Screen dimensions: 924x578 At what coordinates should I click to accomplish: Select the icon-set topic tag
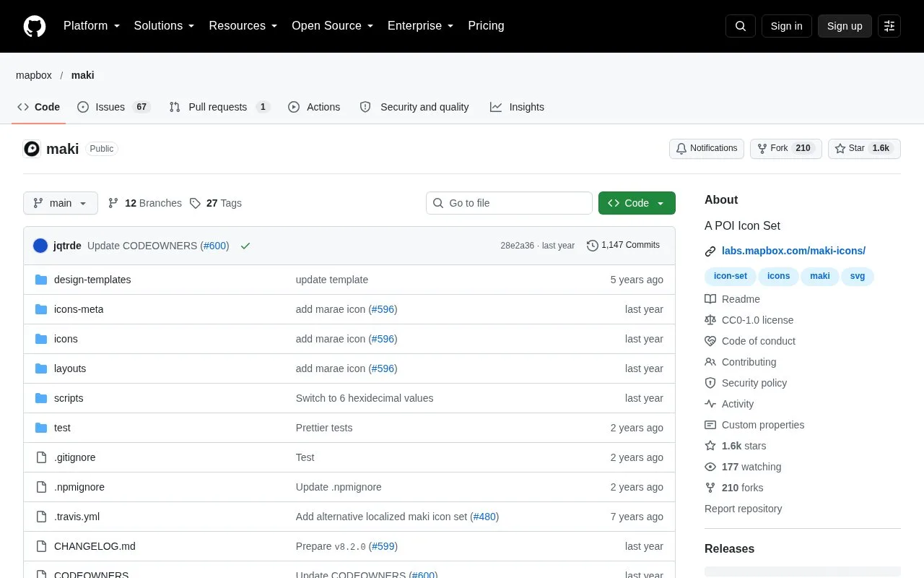[731, 276]
